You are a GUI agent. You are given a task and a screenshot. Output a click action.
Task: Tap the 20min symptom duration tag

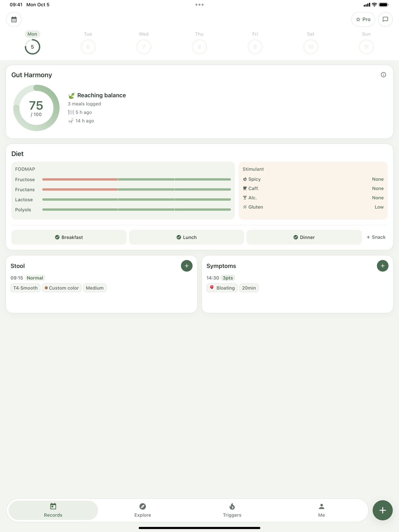point(249,288)
